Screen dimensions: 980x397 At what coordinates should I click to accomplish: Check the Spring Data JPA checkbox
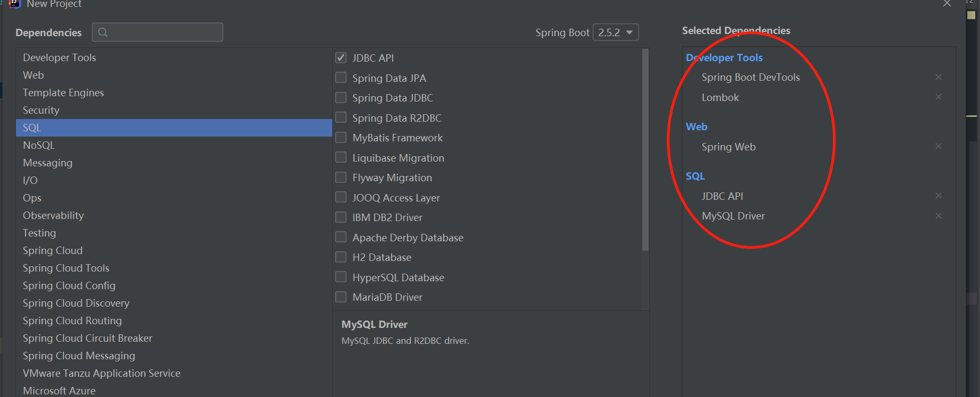pos(341,78)
